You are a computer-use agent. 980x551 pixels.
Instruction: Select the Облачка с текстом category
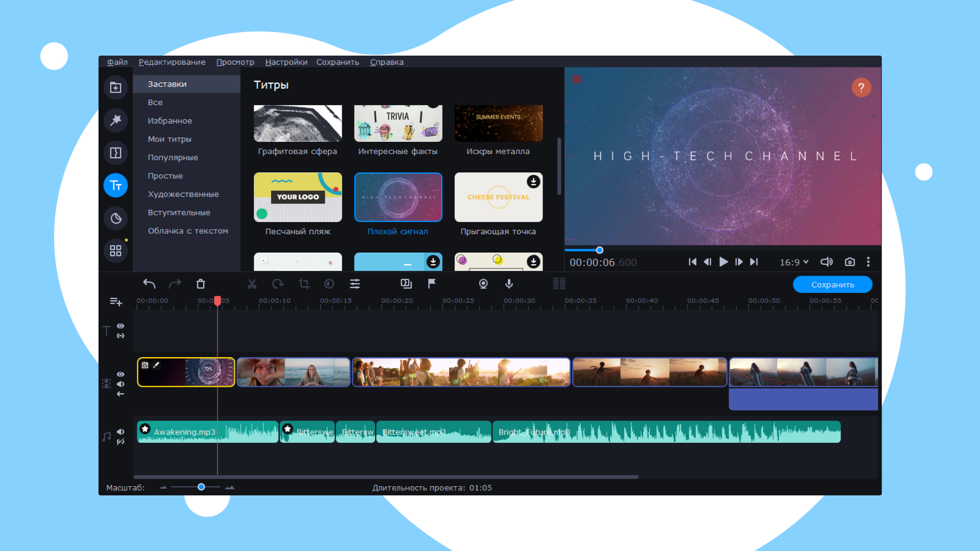click(186, 231)
